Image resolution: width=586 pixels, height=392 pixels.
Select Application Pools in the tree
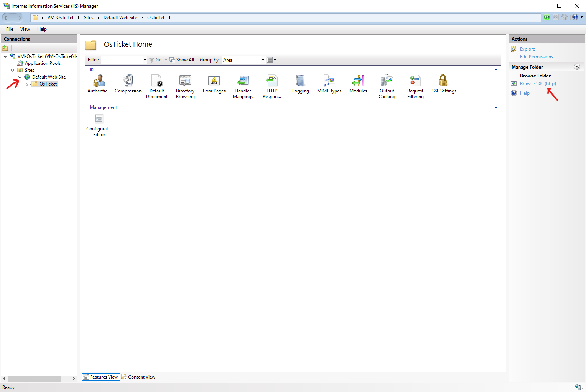pos(43,63)
